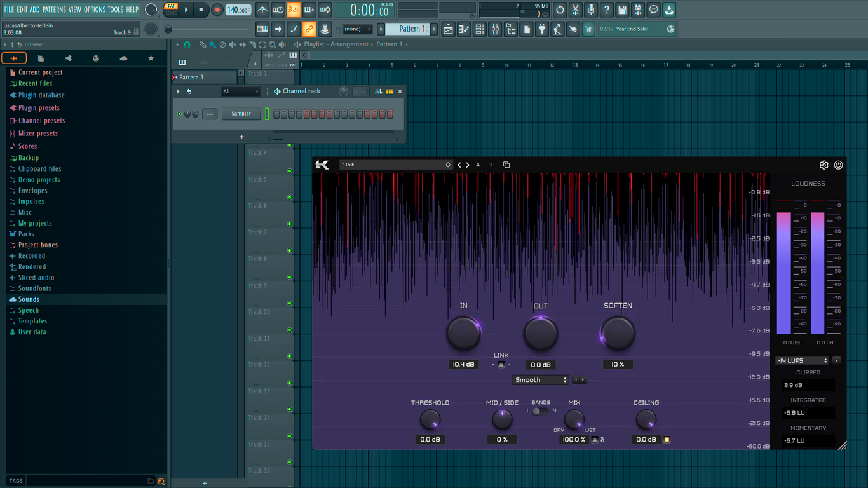This screenshot has width=868, height=488.
Task: Click the render audio file icon
Action: tap(638, 10)
